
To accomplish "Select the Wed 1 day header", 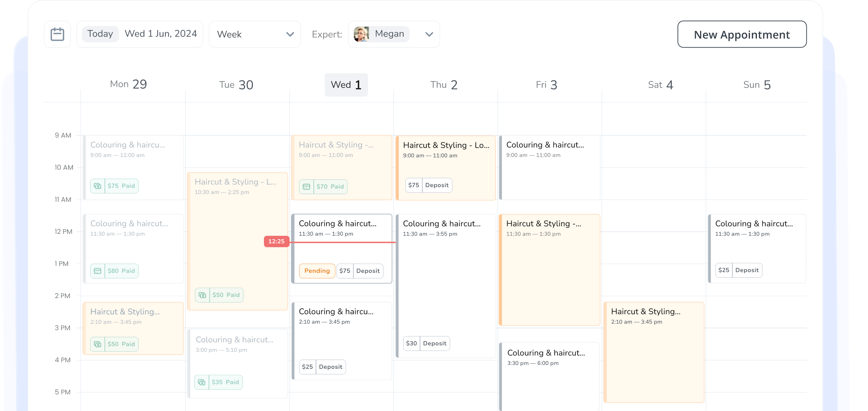I will [x=346, y=85].
